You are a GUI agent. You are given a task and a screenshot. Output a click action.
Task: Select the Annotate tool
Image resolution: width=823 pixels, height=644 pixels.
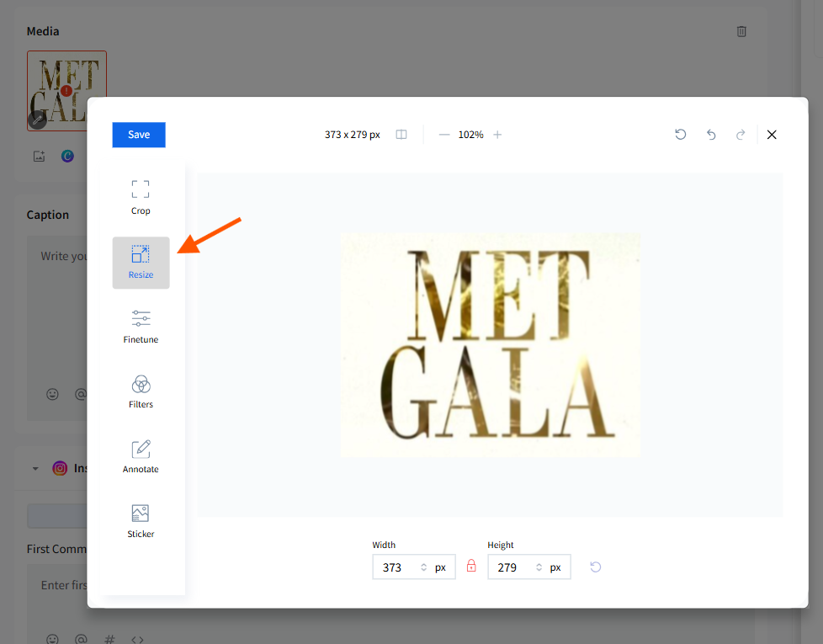[141, 456]
